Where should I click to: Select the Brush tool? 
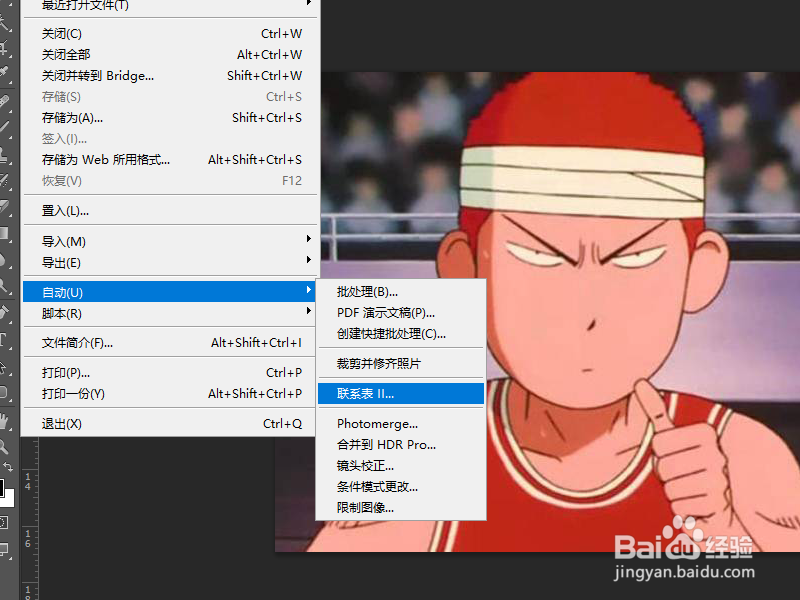(4, 126)
